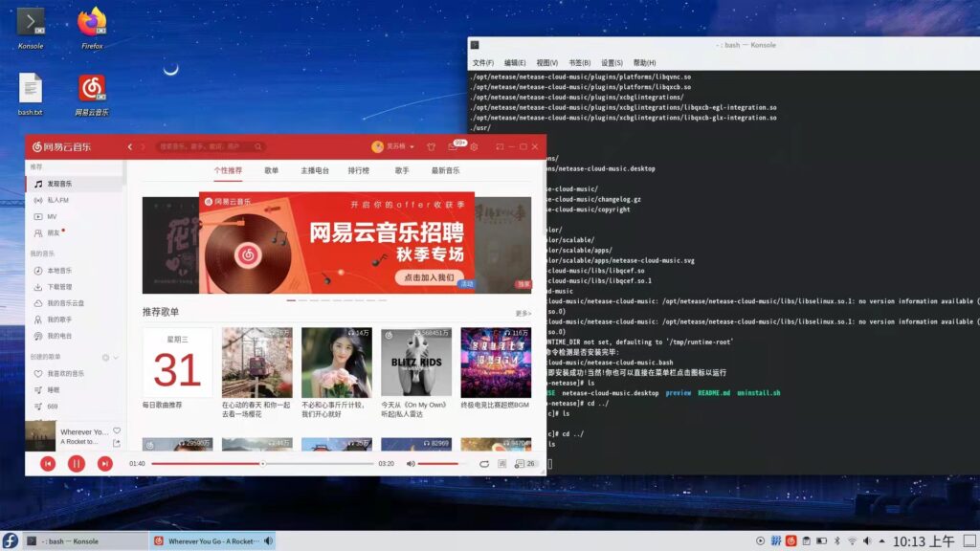Open the messages inbox with 99+ badge

453,147
